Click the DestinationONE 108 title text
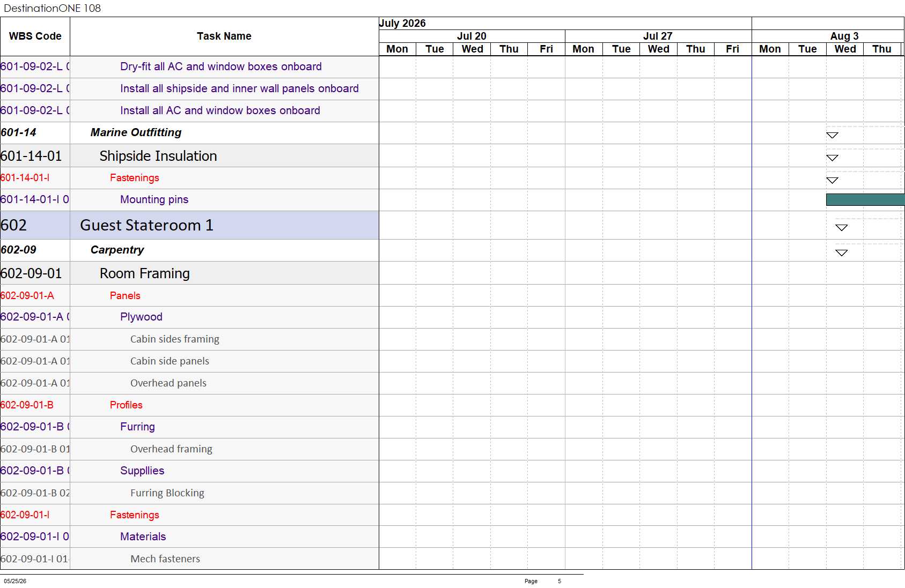 coord(53,8)
